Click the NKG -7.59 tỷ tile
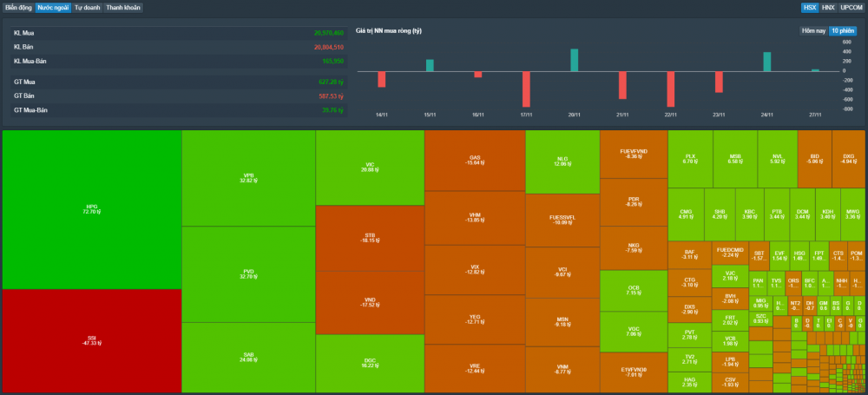This screenshot has height=395, width=868. point(634,248)
